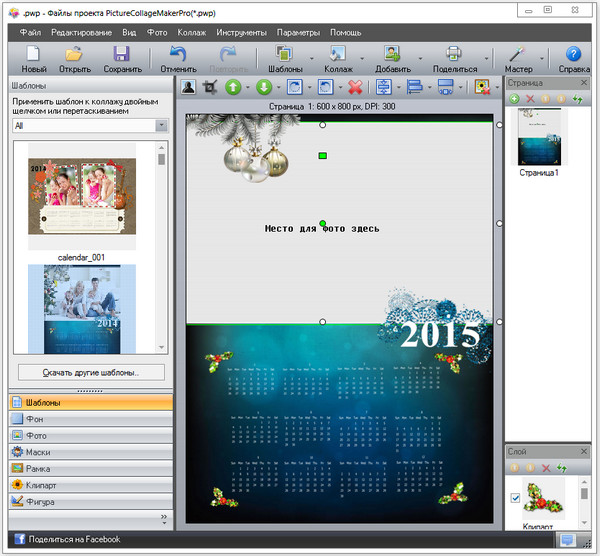Open the Коллаж menu

[x=190, y=32]
